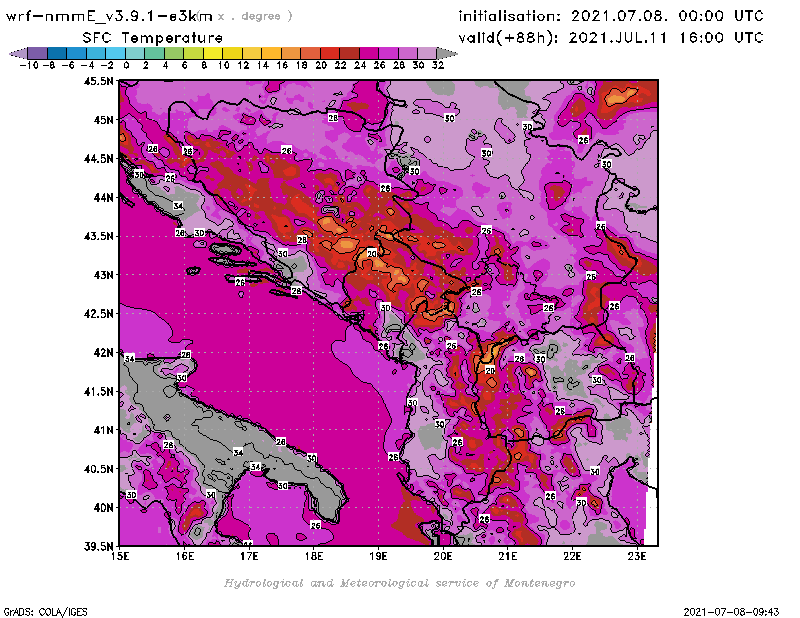Click the '45N' latitude label
800x618 pixels.
pyautogui.click(x=104, y=120)
